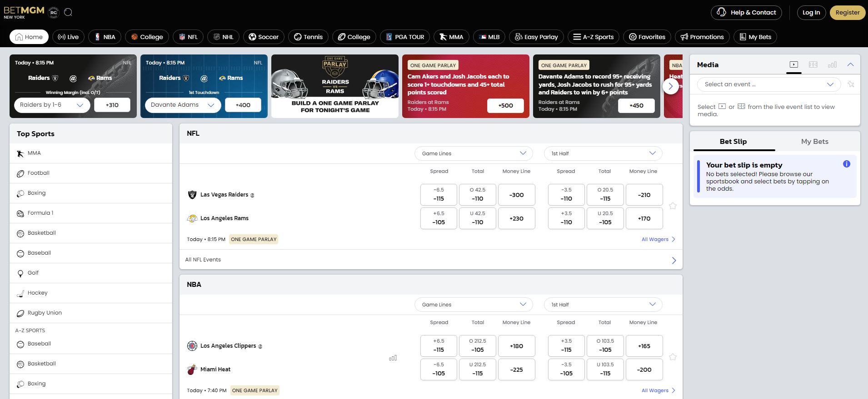This screenshot has width=868, height=399.
Task: Collapse the Media panel
Action: [x=850, y=65]
